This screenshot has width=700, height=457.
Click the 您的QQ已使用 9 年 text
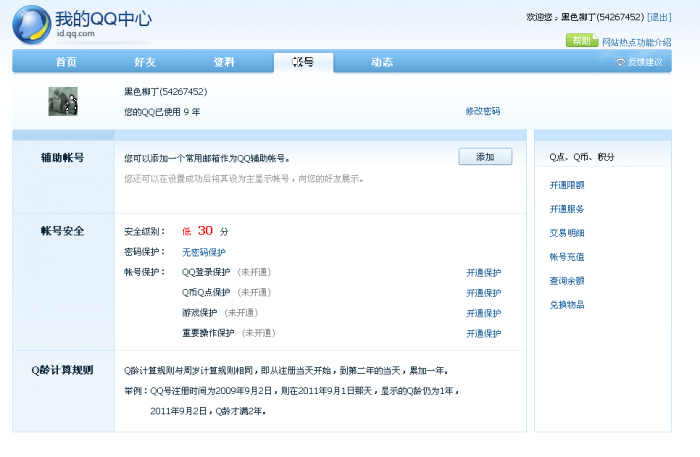[x=162, y=112]
